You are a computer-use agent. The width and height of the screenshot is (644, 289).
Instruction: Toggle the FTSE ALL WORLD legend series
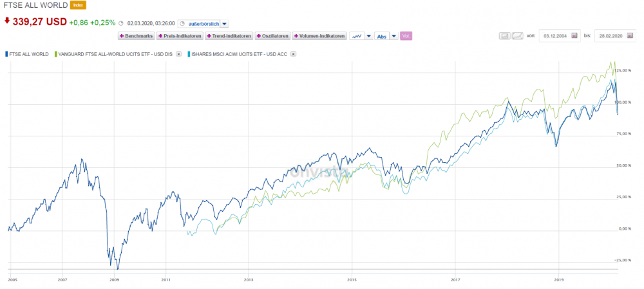tap(27, 54)
